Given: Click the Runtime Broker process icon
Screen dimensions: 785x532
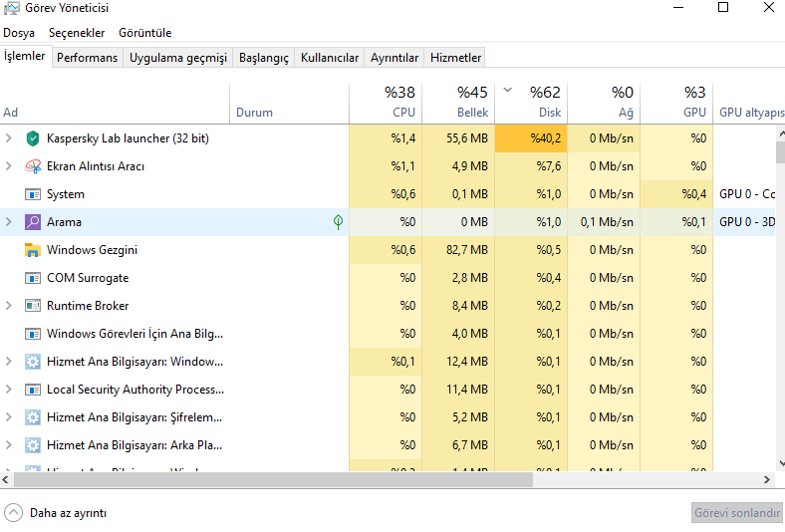Looking at the screenshot, I should (33, 305).
